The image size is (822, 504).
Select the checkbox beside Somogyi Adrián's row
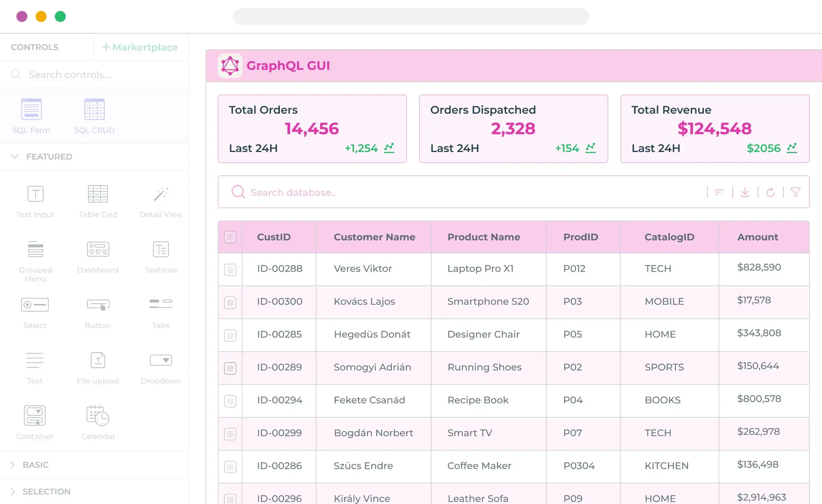[x=230, y=368]
